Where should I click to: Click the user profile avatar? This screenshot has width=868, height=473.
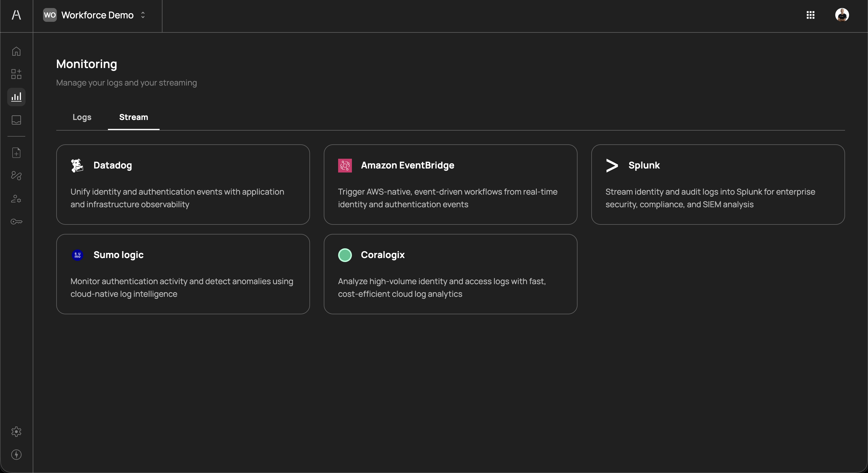pyautogui.click(x=842, y=15)
